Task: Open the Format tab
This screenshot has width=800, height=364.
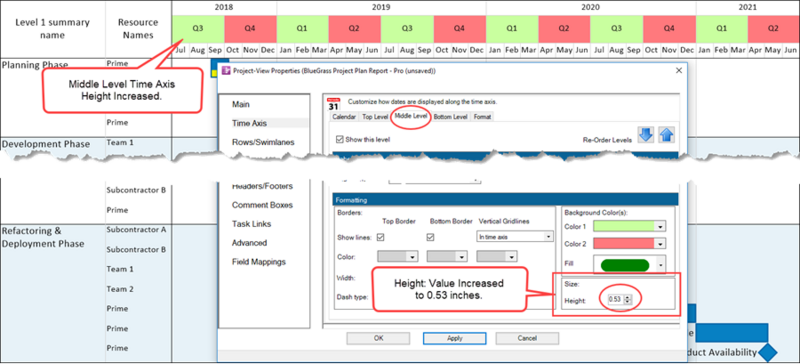Action: (x=482, y=117)
